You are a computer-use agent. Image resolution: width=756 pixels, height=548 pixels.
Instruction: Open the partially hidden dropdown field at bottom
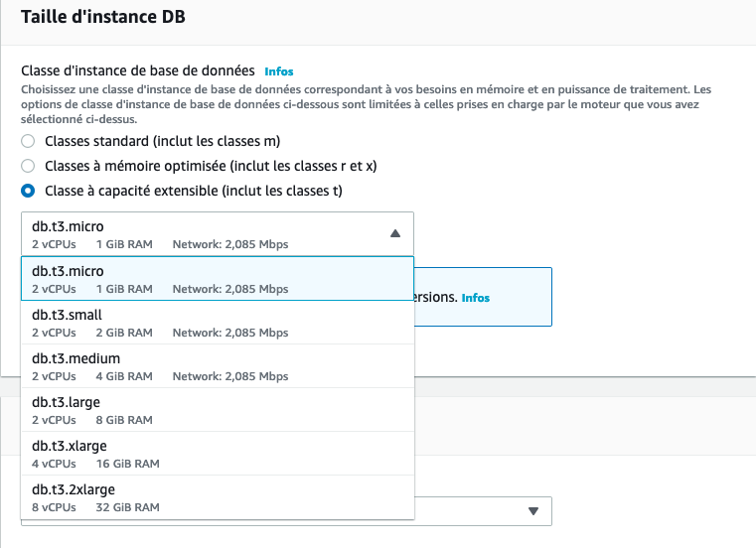click(477, 510)
